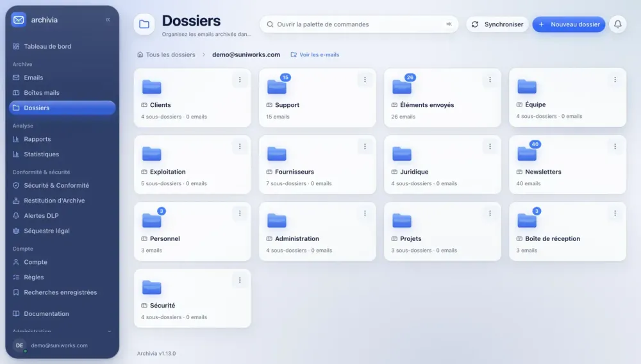
Task: Open options menu for Clients folder
Action: [x=240, y=79]
